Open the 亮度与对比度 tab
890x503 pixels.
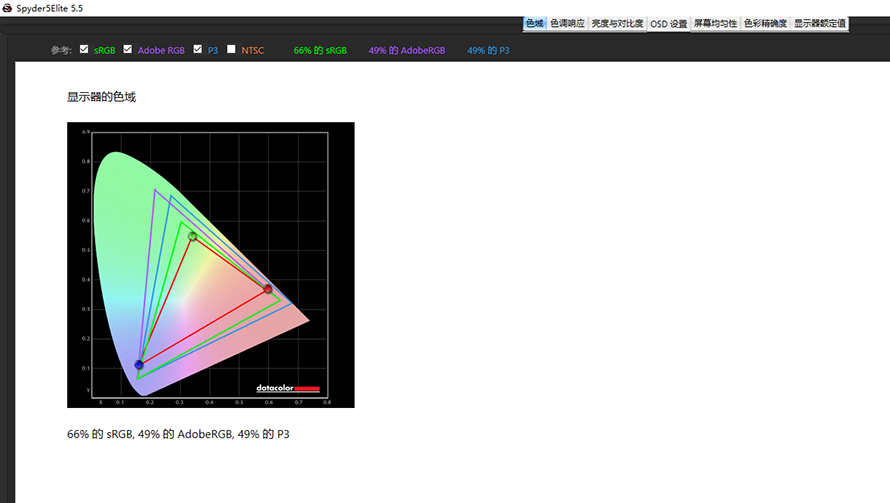click(617, 23)
